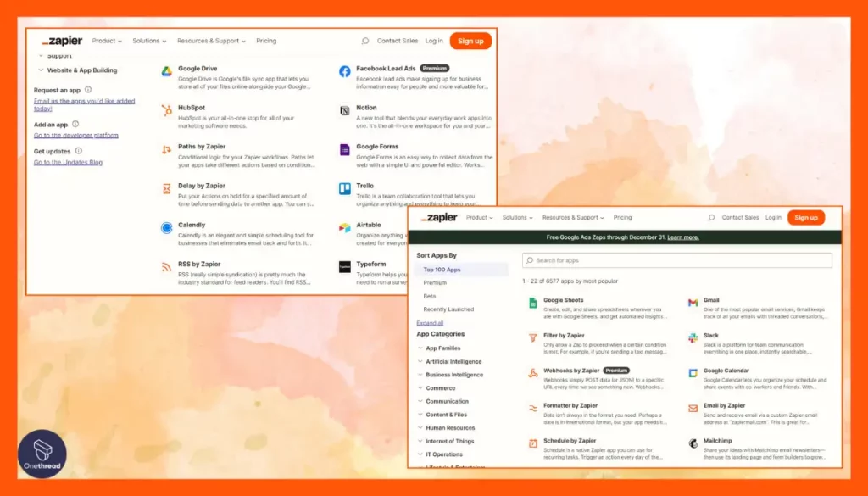The width and height of the screenshot is (868, 496).
Task: Open the Google Sheets icon
Action: pos(532,303)
